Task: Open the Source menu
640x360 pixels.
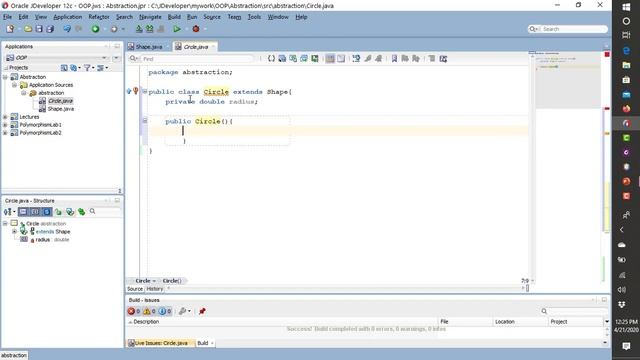Action: coord(212,17)
